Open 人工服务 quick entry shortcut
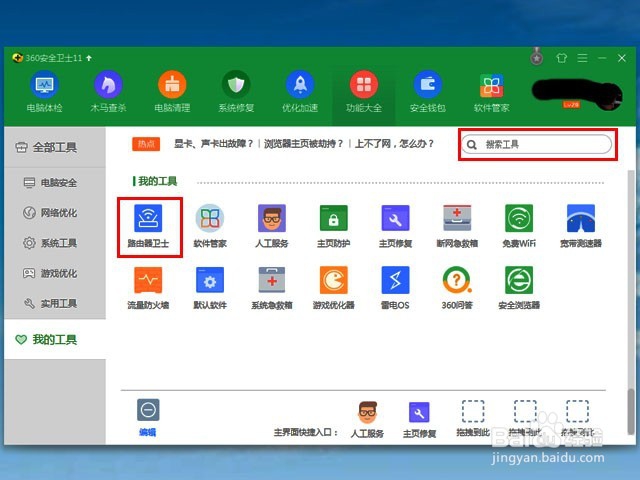The height and width of the screenshot is (480, 640). 367,419
